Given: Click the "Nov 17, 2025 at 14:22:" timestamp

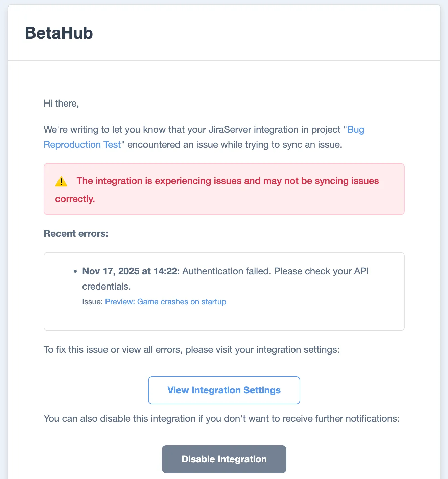Looking at the screenshot, I should point(131,271).
